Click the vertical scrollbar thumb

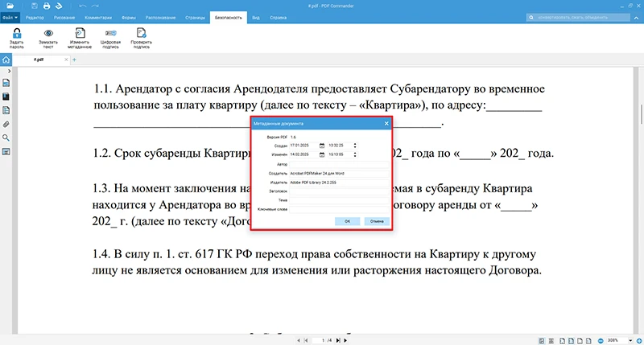641,114
